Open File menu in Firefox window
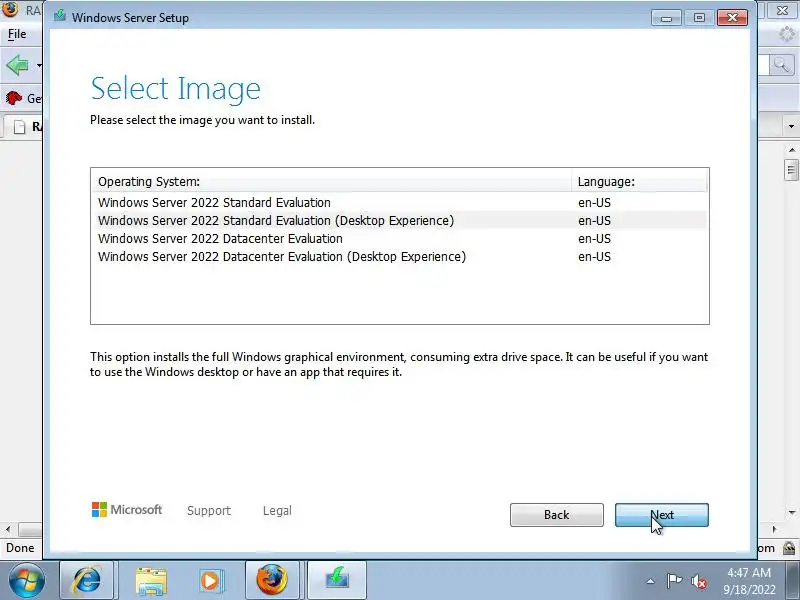Screen dimensions: 800x600 [17, 34]
